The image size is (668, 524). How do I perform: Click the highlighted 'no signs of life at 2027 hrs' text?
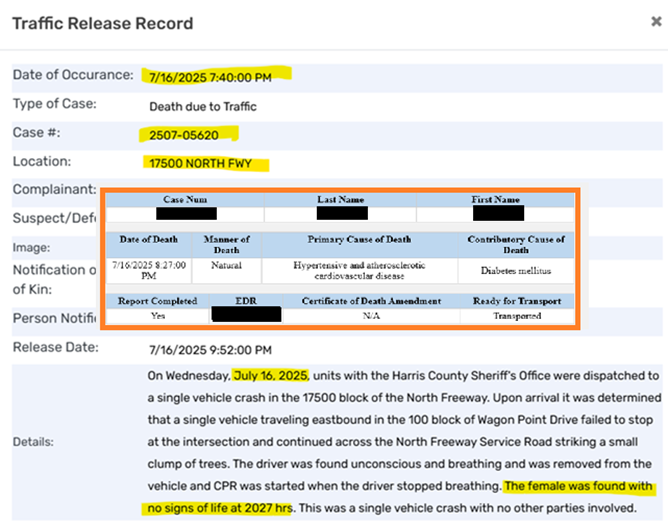tap(220, 508)
